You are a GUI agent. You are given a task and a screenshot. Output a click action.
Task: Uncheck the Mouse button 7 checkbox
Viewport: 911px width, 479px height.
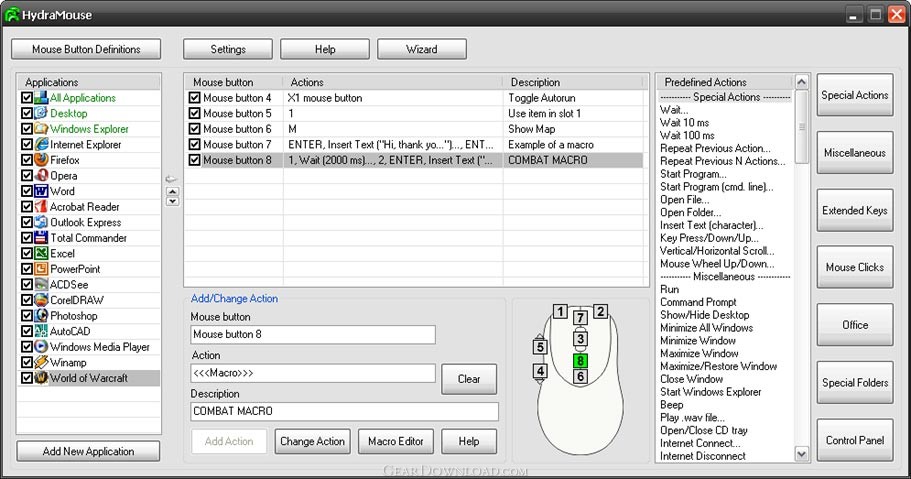pos(195,144)
